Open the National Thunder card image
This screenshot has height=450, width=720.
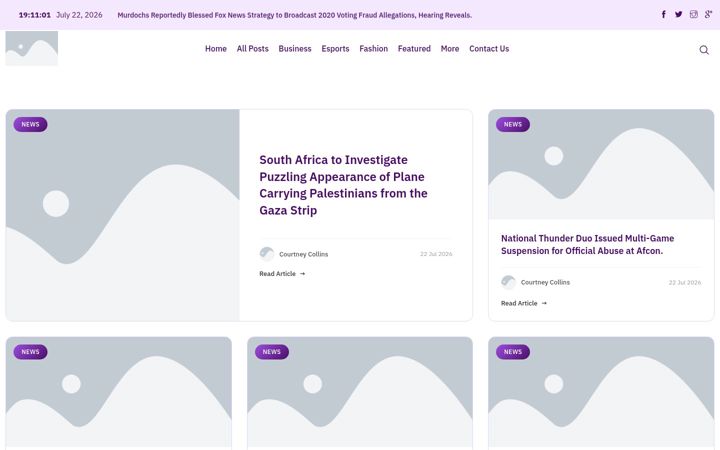[x=601, y=164]
